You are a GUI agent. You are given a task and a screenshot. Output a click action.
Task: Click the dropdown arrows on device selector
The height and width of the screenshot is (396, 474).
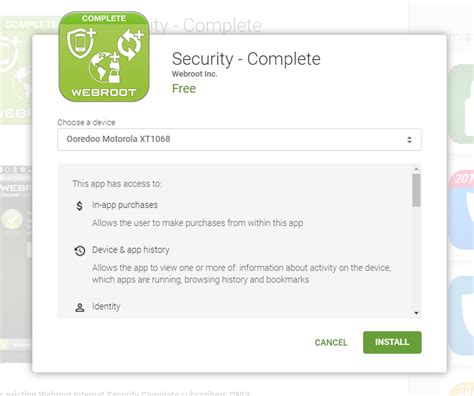coord(409,140)
